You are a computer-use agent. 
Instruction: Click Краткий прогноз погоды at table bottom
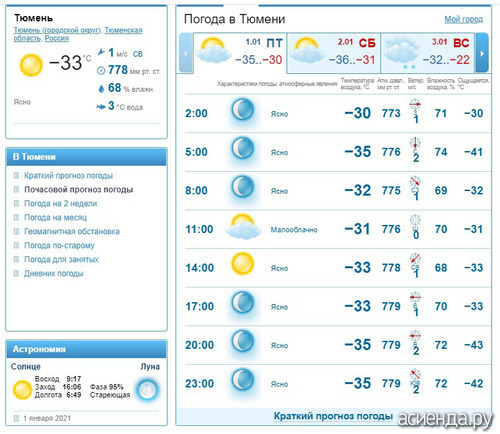click(x=333, y=416)
